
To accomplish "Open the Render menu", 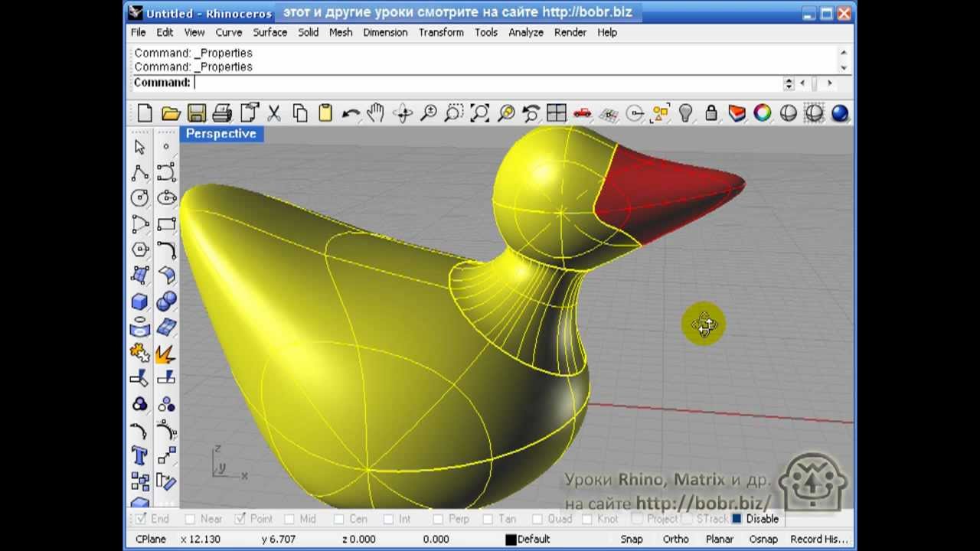I will coord(570,32).
